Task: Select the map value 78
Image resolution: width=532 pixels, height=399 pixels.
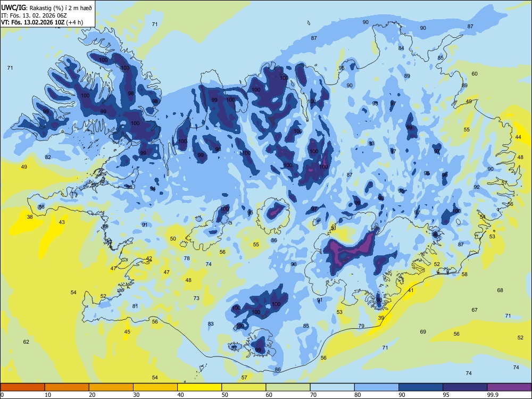Action: [187, 258]
